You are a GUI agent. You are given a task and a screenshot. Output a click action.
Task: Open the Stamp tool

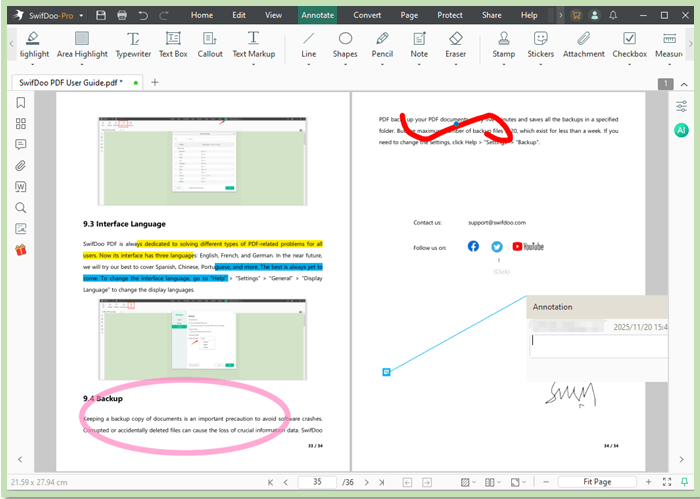coord(504,45)
